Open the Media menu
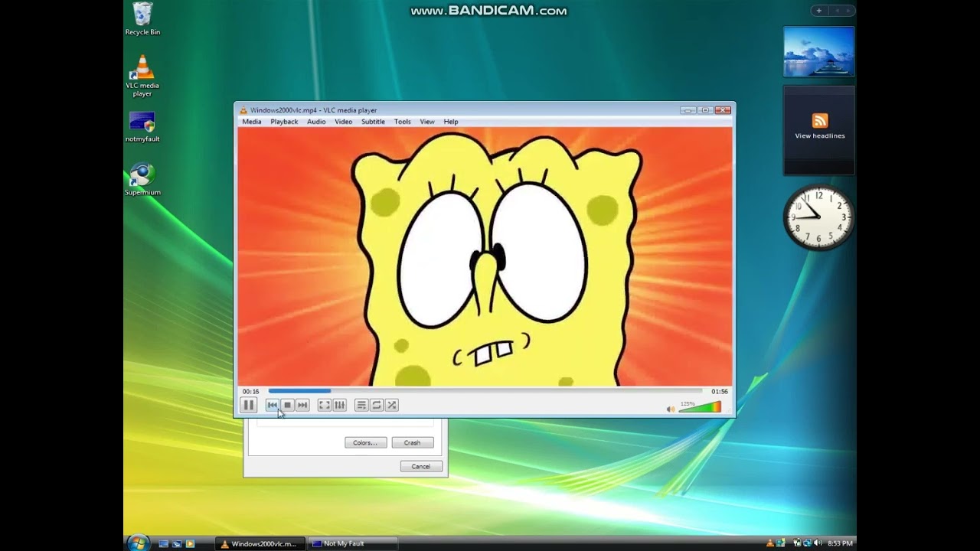 pyautogui.click(x=252, y=122)
